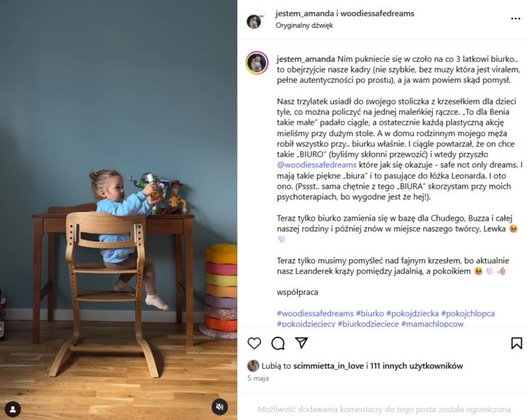Screen dimensions: 527x420
Task: Share the post via paper plane icon
Action: (x=301, y=342)
